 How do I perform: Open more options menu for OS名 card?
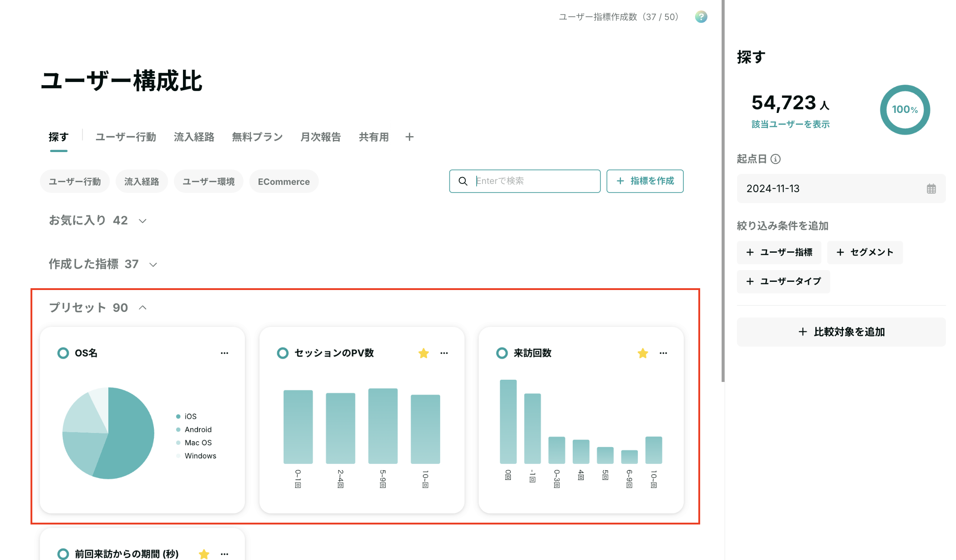tap(224, 353)
